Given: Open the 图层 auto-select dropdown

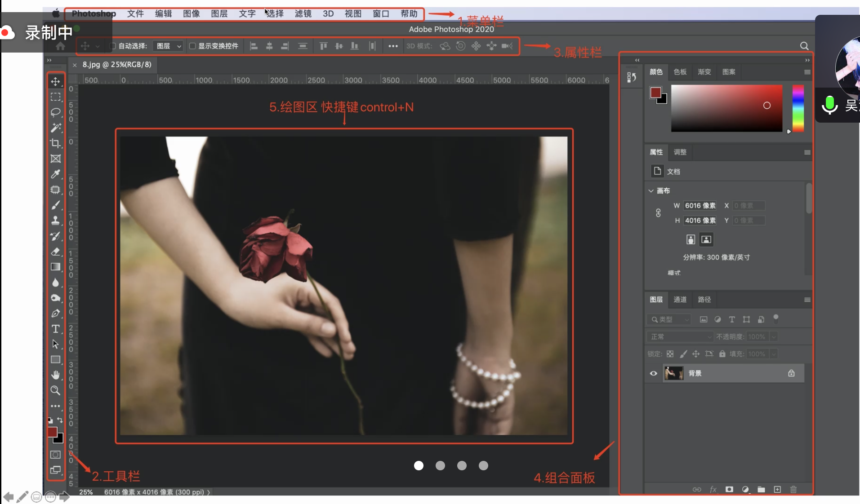Looking at the screenshot, I should click(x=169, y=46).
